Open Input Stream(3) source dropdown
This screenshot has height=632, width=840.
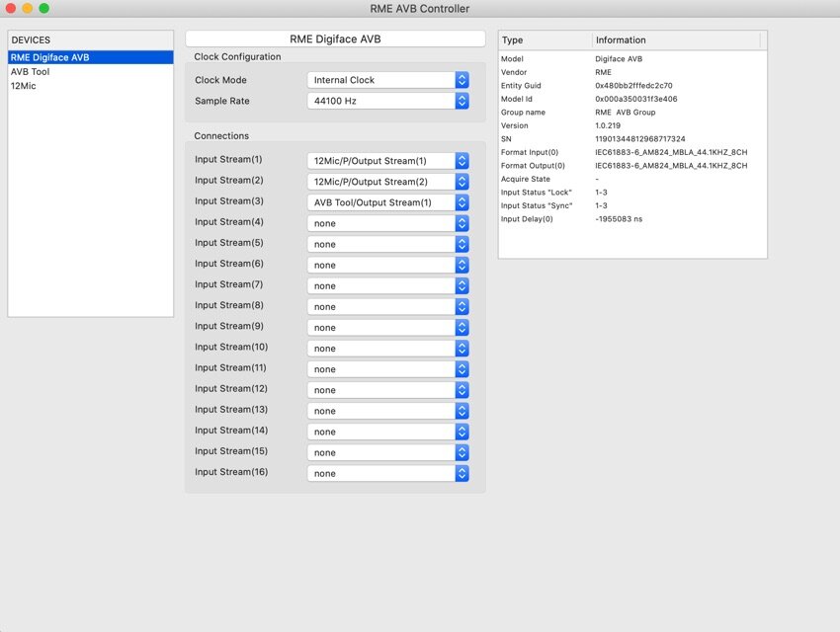[387, 202]
